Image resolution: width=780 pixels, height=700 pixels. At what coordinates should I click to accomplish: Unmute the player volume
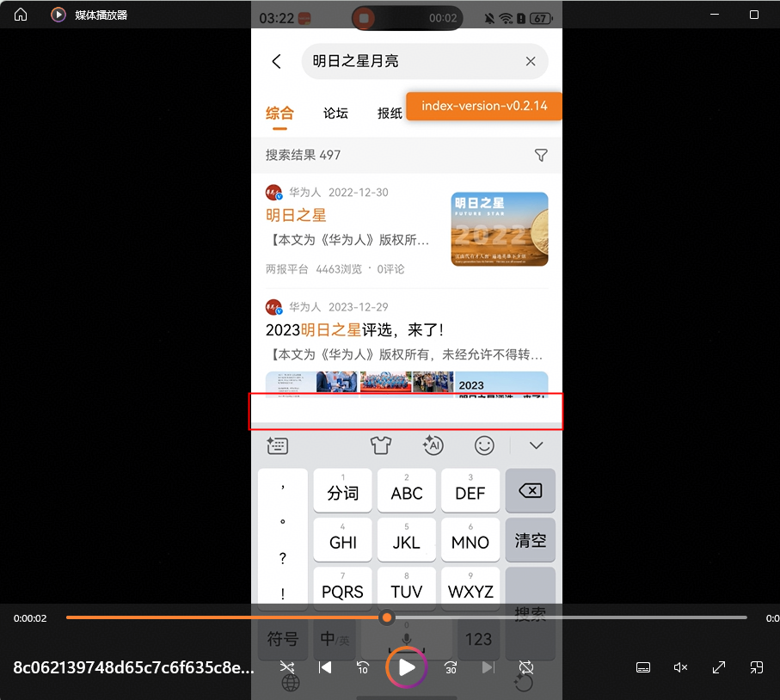(x=680, y=667)
